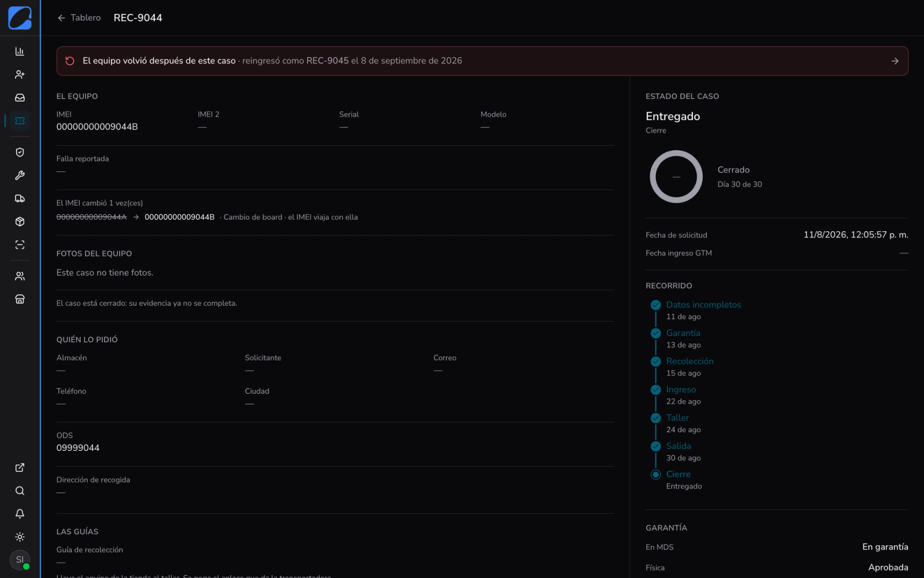
Task: Click the request date 11/8/2026 value
Action: (856, 235)
